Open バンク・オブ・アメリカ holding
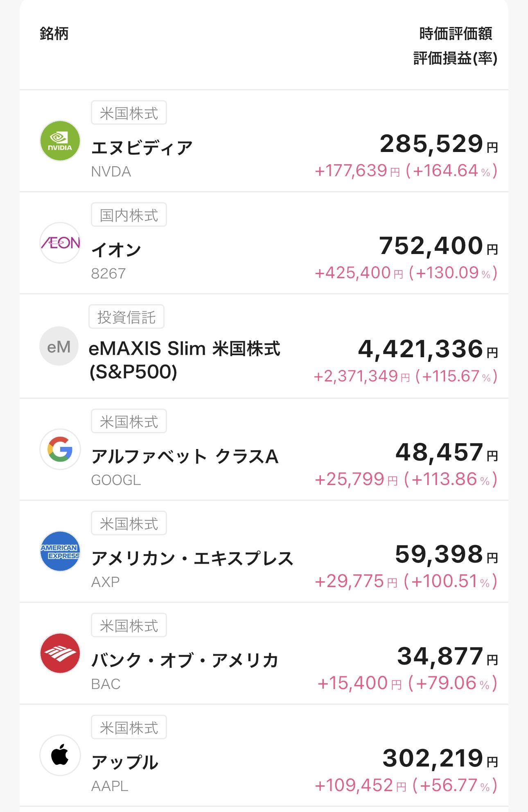This screenshot has width=528, height=812. [185, 660]
